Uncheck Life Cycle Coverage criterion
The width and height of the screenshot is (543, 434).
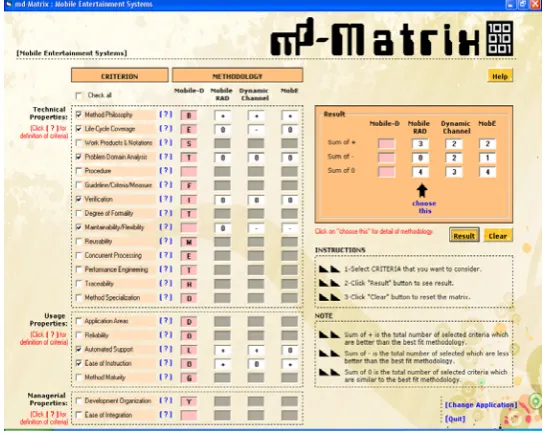coord(79,129)
